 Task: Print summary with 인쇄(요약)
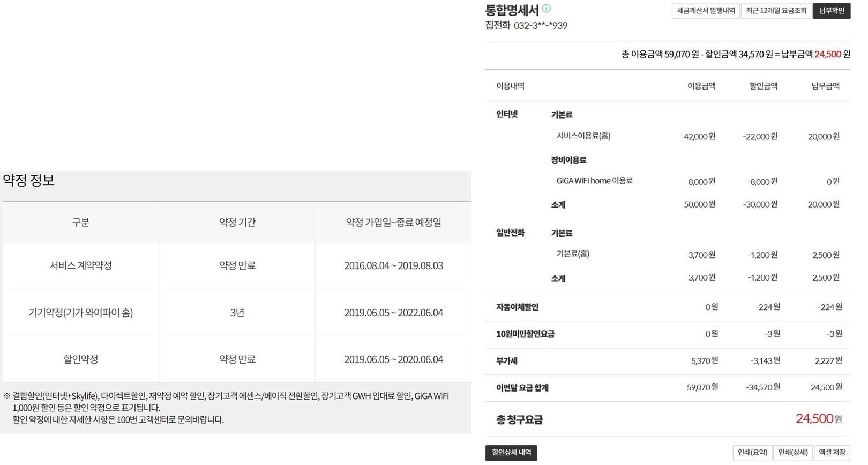[x=752, y=453]
